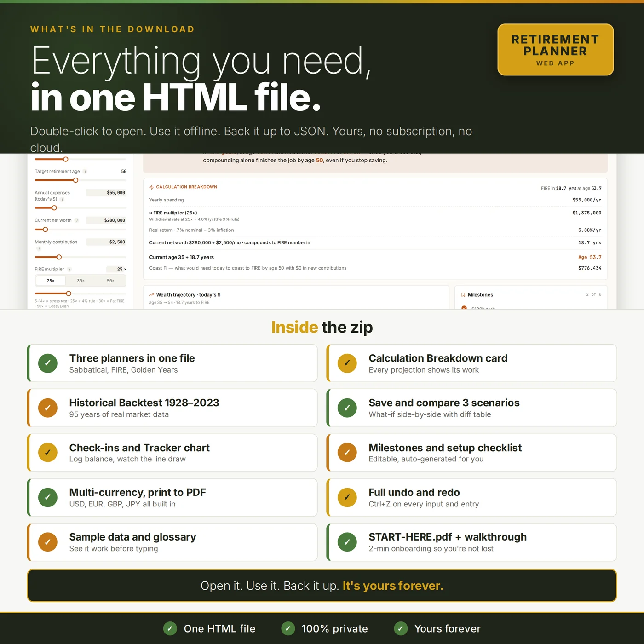Click the Inside the zip heading
The height and width of the screenshot is (644, 644).
[x=322, y=327]
